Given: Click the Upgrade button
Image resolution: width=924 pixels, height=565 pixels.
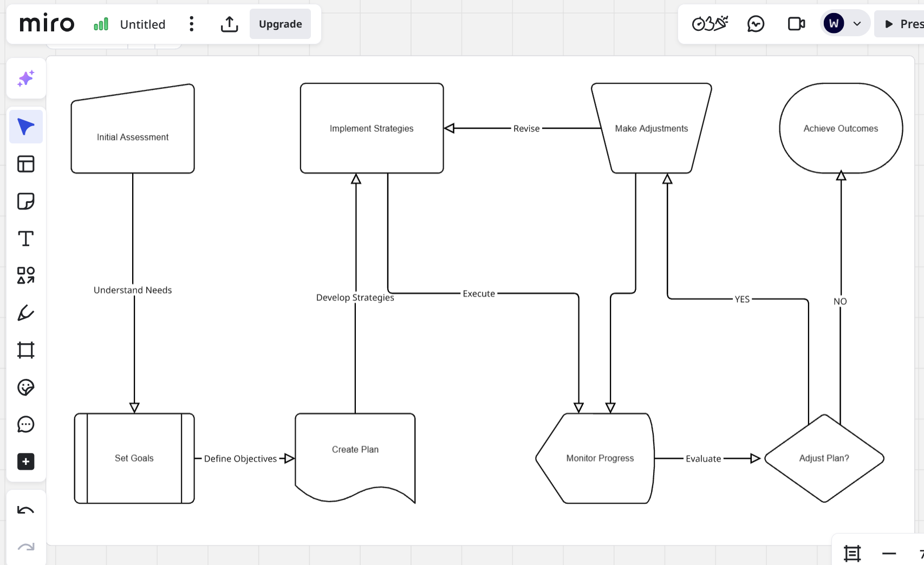Looking at the screenshot, I should click(x=280, y=24).
